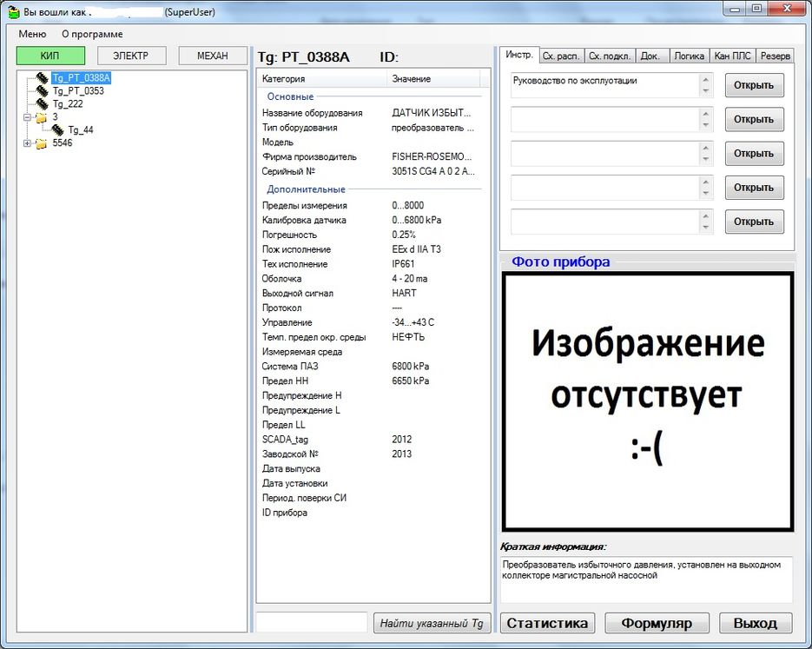Expand the 5546 folder node
812x649 pixels.
click(27, 143)
